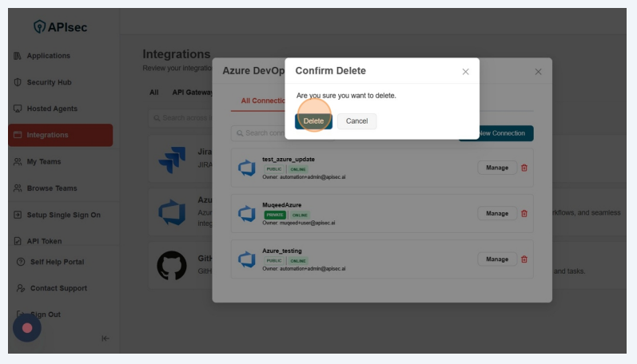Click the Self Help Portal link
The width and height of the screenshot is (637, 364).
click(57, 262)
